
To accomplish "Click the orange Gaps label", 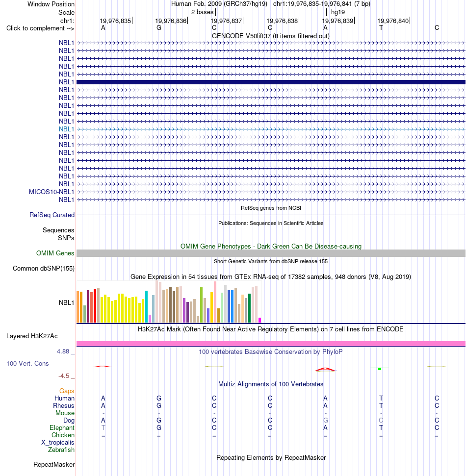I will 67,391.
